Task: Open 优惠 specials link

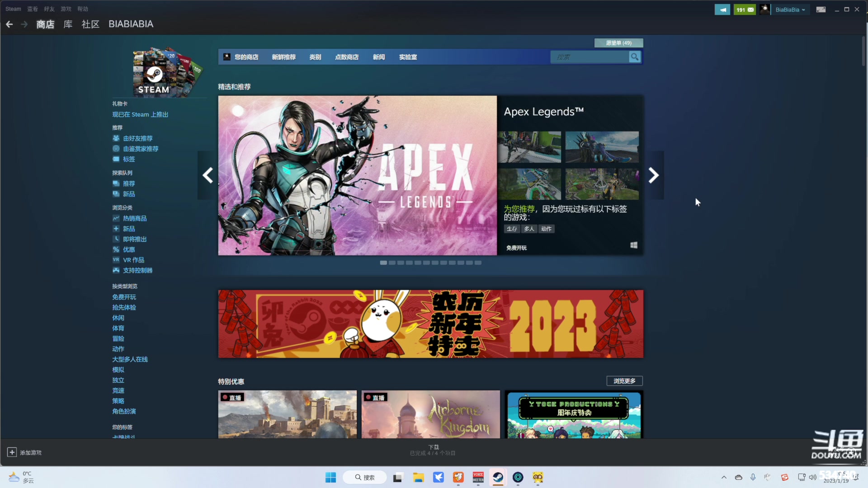Action: click(x=129, y=249)
